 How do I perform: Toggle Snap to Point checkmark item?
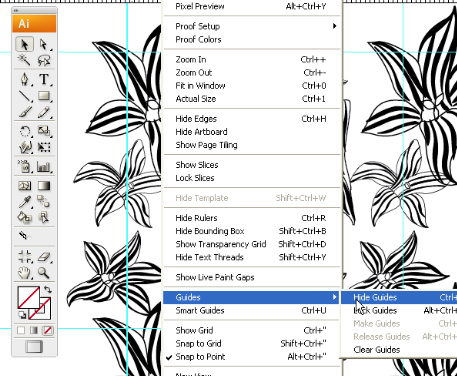[x=252, y=357]
